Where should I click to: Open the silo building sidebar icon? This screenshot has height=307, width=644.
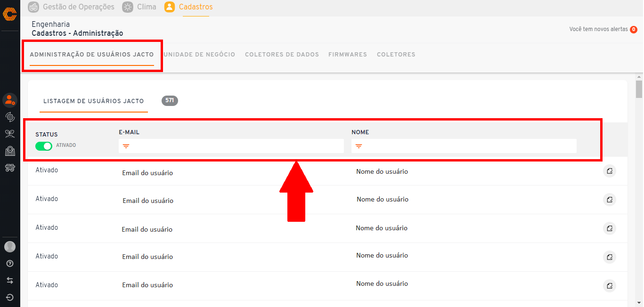tap(10, 151)
